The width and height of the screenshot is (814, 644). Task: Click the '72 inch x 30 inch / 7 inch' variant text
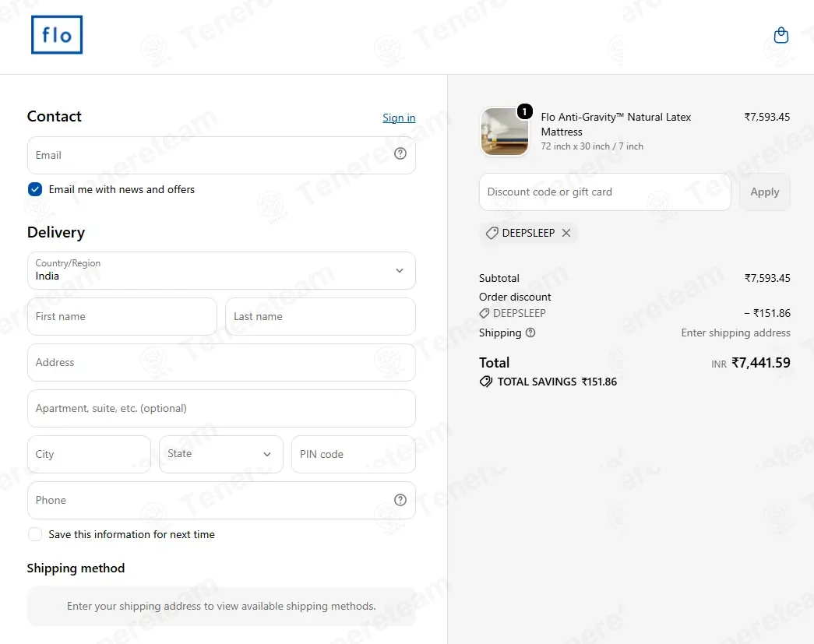(x=592, y=146)
